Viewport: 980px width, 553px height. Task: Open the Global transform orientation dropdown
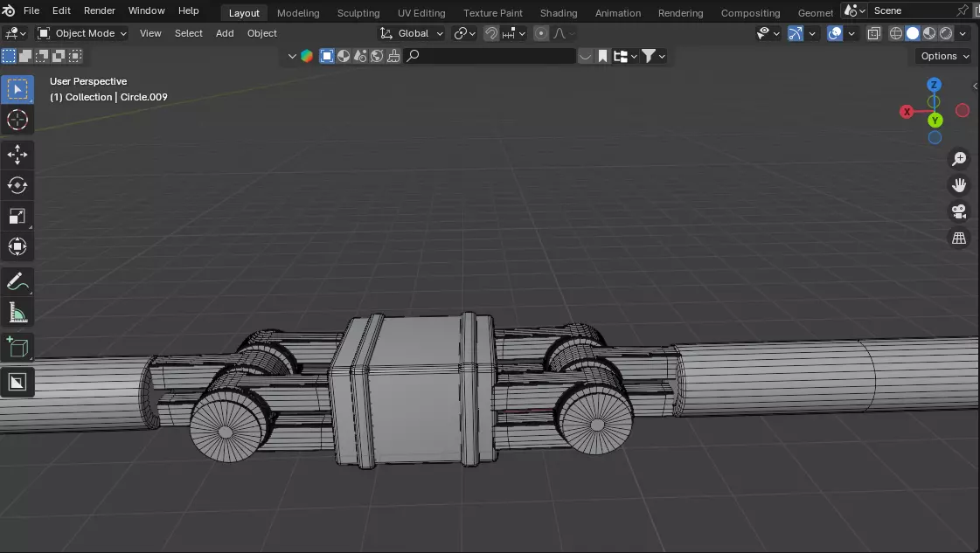412,33
